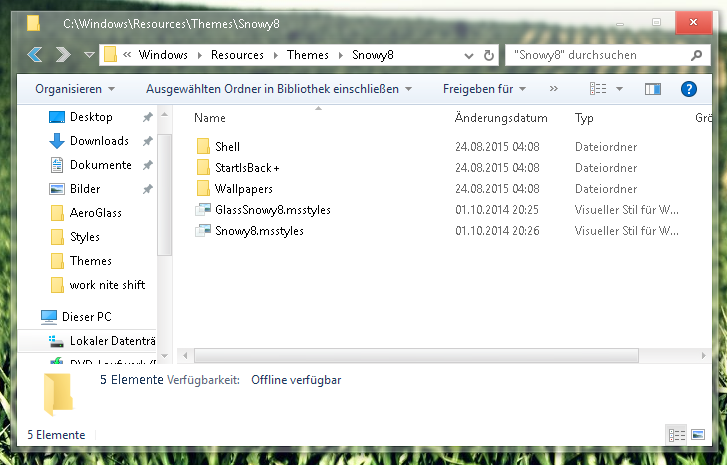The height and width of the screenshot is (465, 727).
Task: Open the view options dropdown arrow
Action: point(620,89)
